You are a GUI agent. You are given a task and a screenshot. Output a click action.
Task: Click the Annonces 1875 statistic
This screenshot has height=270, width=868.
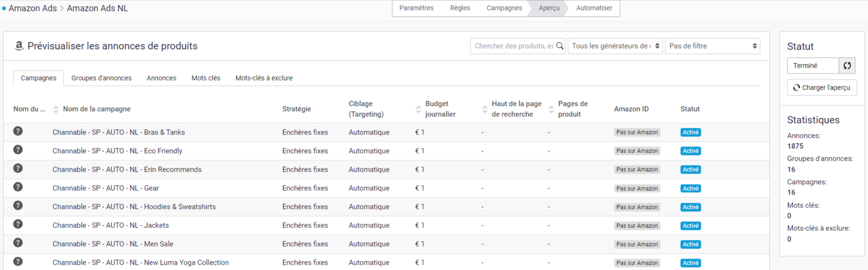804,141
